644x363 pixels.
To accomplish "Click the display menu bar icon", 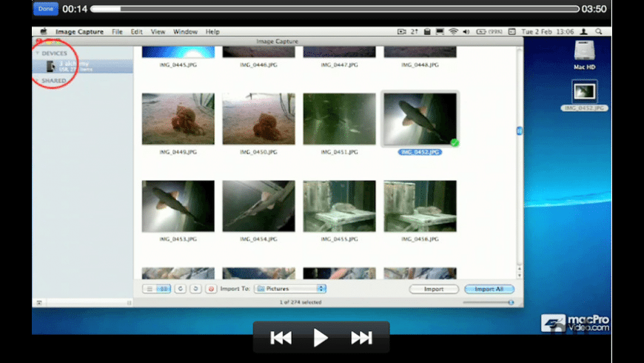I will point(440,32).
